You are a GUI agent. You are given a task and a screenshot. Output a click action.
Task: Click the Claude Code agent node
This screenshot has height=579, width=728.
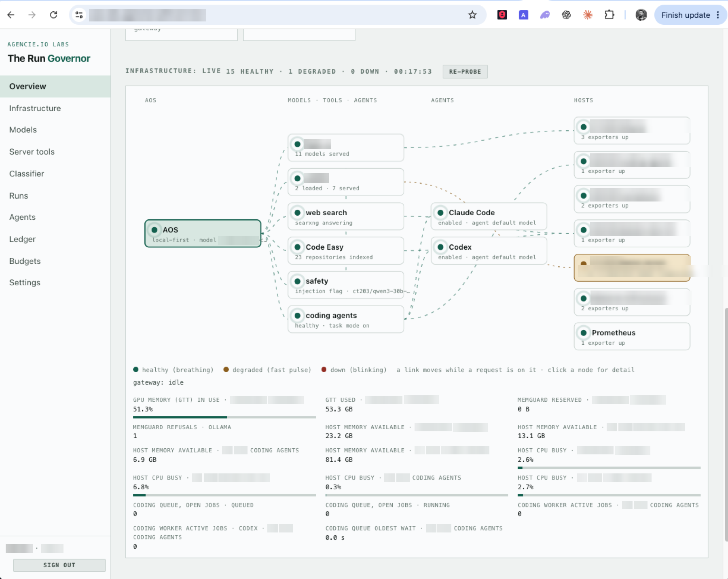click(x=489, y=216)
